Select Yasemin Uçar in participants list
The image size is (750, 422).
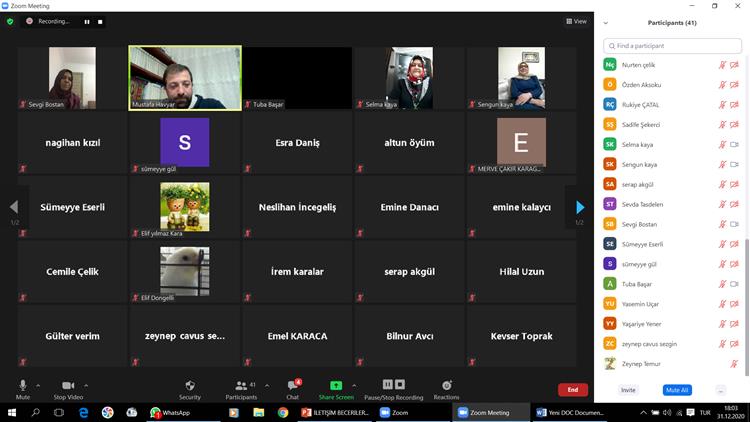[x=672, y=304]
